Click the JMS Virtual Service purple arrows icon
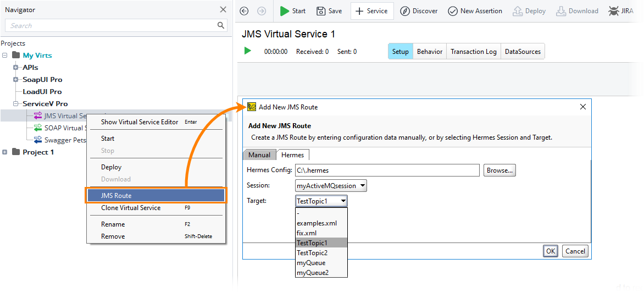 [x=38, y=115]
